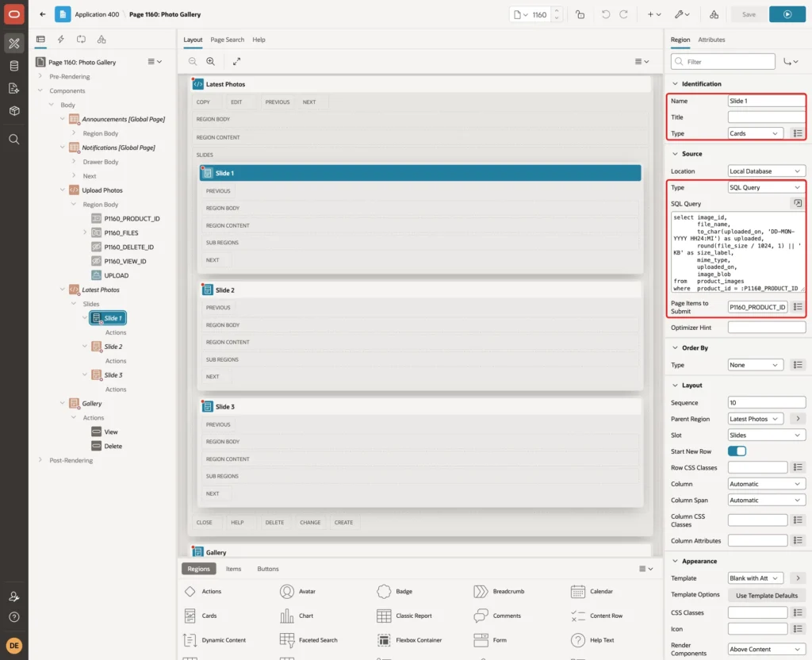The width and height of the screenshot is (812, 660).
Task: Select the Region property tab
Action: tap(680, 40)
